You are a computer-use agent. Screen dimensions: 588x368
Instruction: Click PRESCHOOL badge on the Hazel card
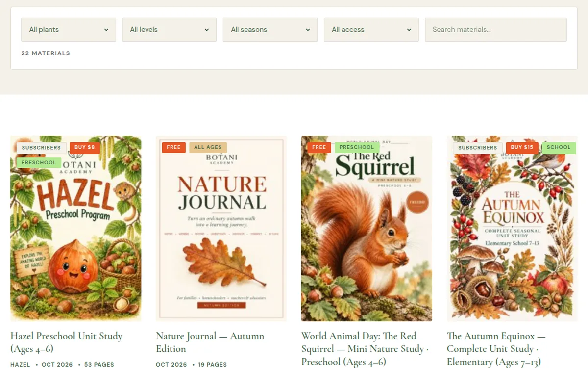[39, 162]
